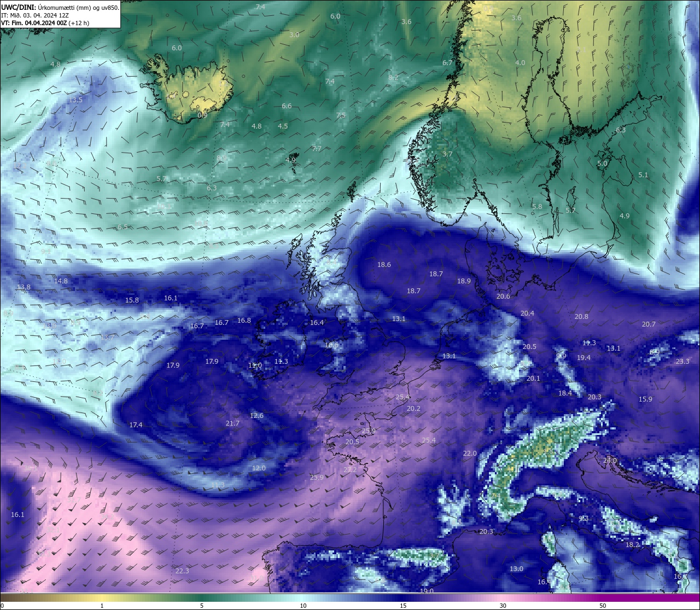Click the 13.5 value west of Iceland
Image resolution: width=700 pixels, height=610 pixels.
click(75, 100)
